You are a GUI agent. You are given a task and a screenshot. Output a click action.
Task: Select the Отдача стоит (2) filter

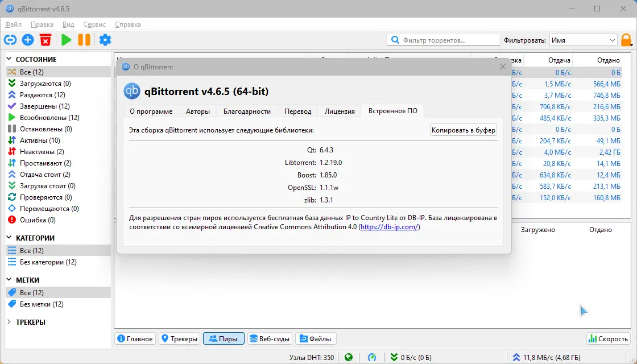[45, 174]
